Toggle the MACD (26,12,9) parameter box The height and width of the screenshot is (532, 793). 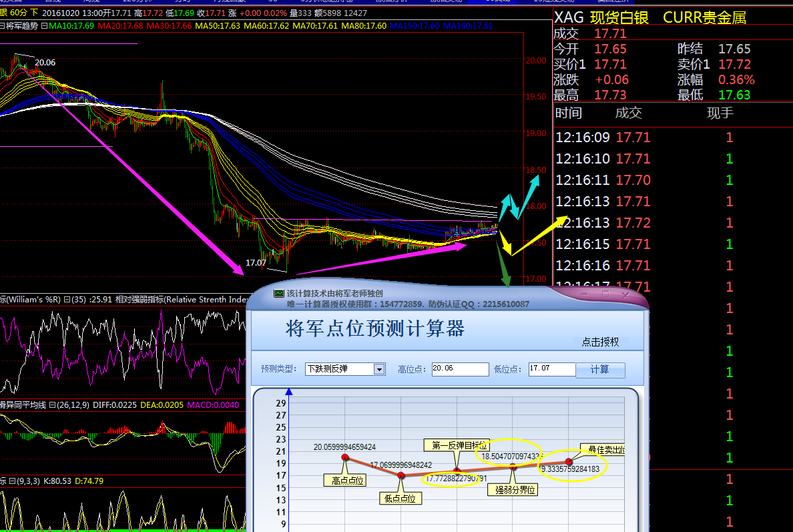coord(52,405)
